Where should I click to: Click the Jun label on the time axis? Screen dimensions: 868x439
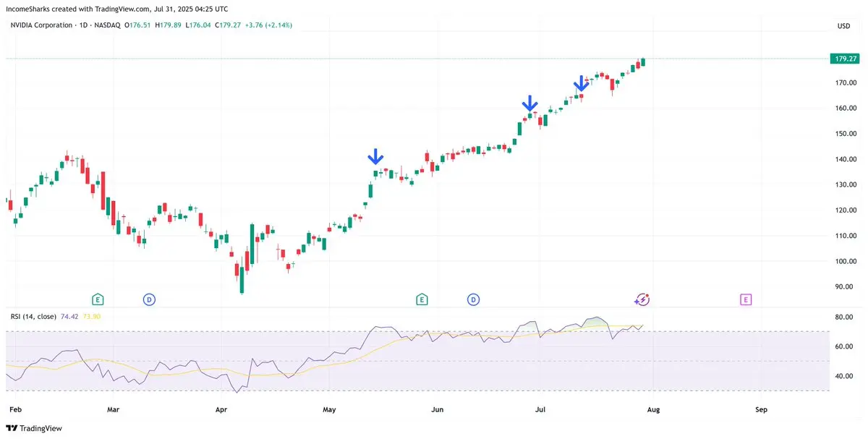(438, 409)
